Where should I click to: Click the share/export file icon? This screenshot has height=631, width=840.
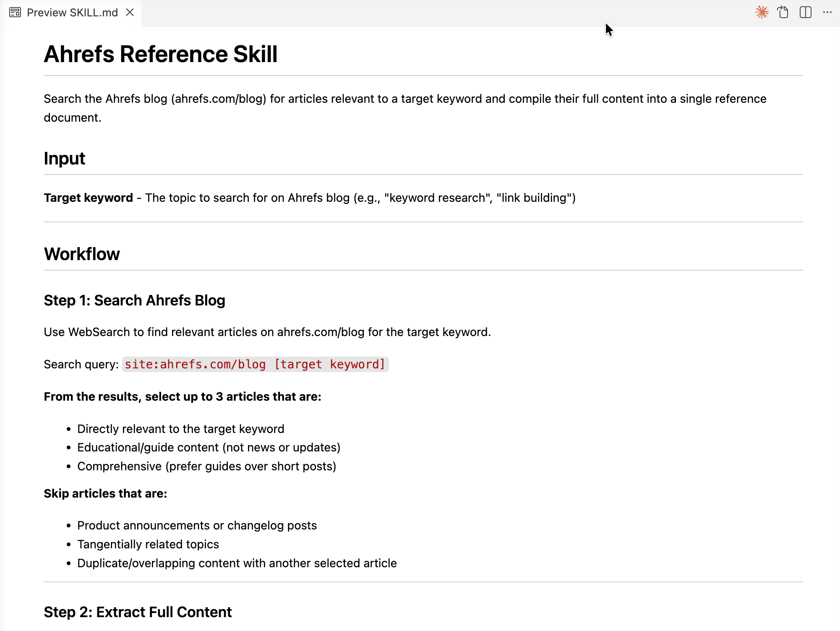(x=783, y=13)
